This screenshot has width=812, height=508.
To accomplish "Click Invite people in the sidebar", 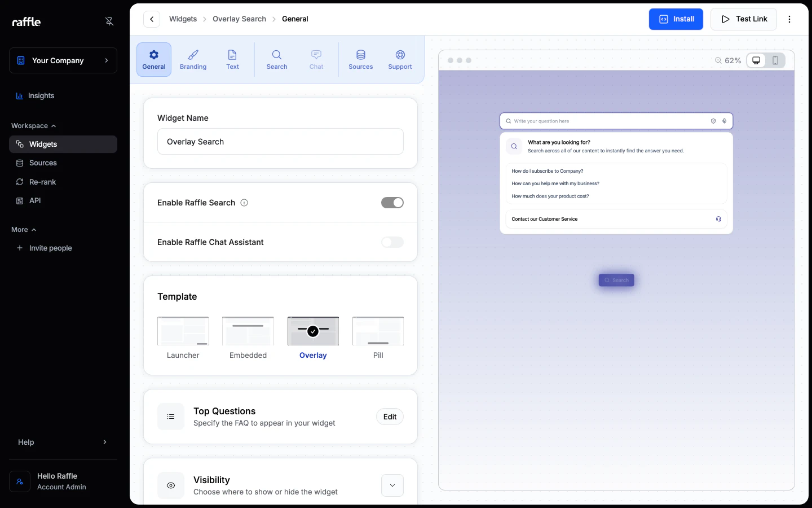I will pos(63,248).
